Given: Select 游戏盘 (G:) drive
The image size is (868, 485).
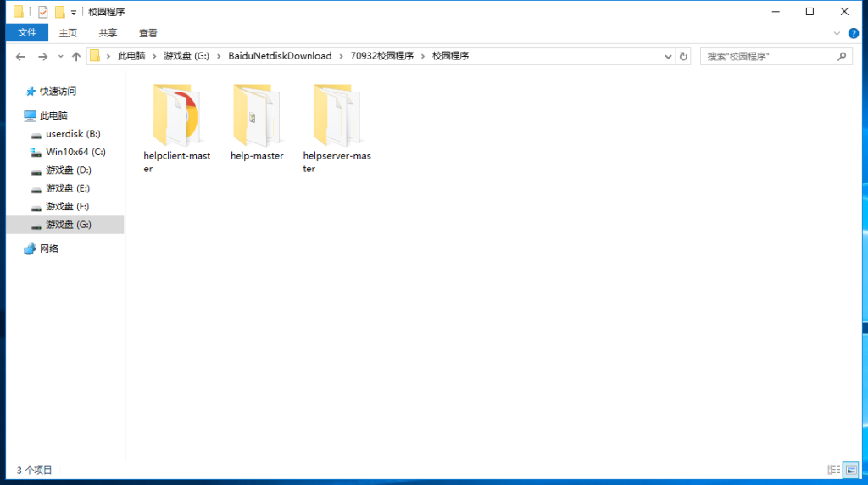Looking at the screenshot, I should (65, 225).
